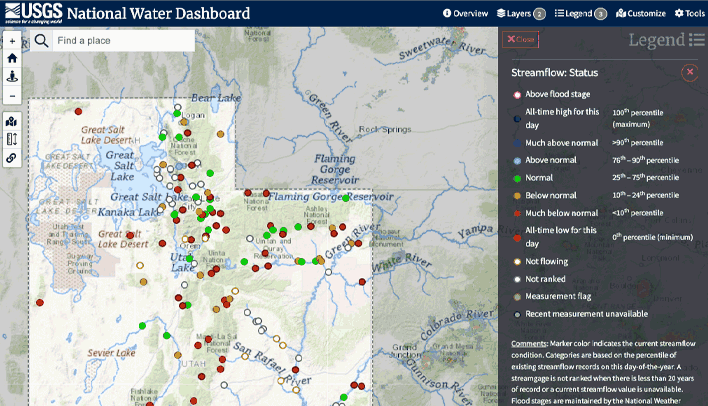Click the All-time low for this day label

click(x=561, y=237)
